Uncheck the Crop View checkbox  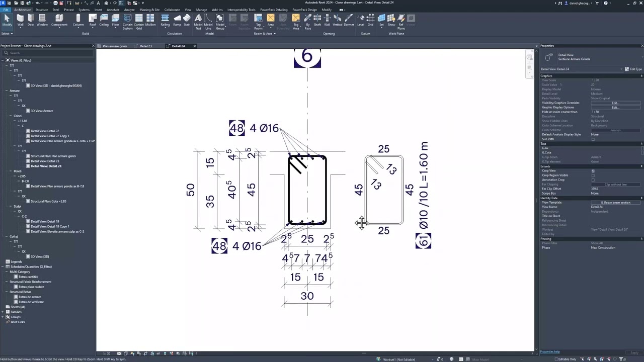[x=593, y=171]
